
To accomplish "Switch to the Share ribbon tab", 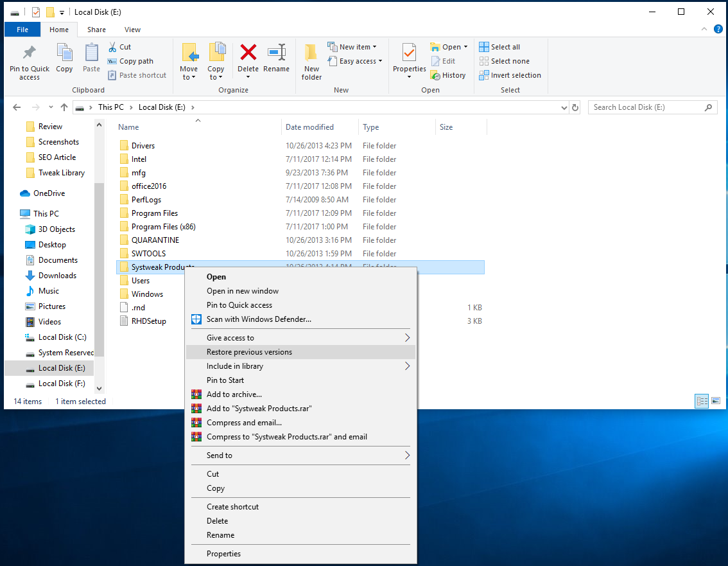I will click(x=96, y=30).
